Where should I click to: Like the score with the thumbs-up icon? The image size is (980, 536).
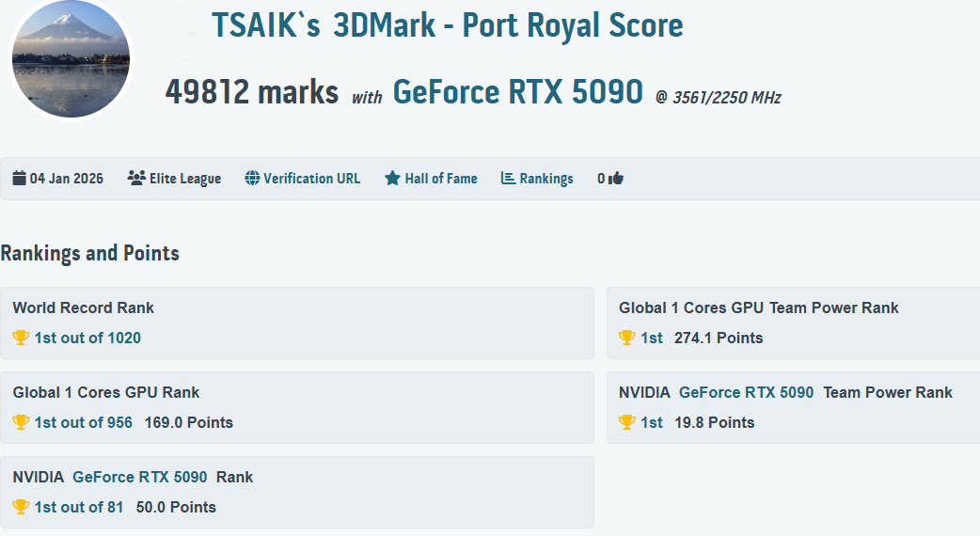click(616, 179)
